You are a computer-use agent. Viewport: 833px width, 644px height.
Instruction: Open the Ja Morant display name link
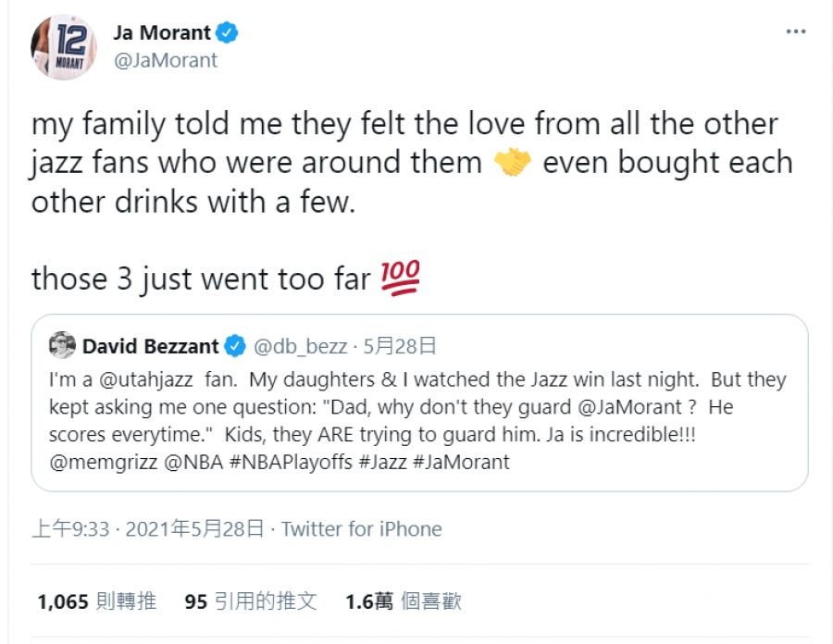(162, 33)
